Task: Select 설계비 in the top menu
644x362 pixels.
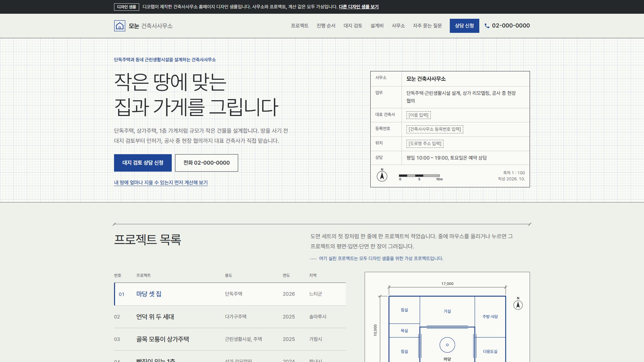Action: tap(377, 26)
